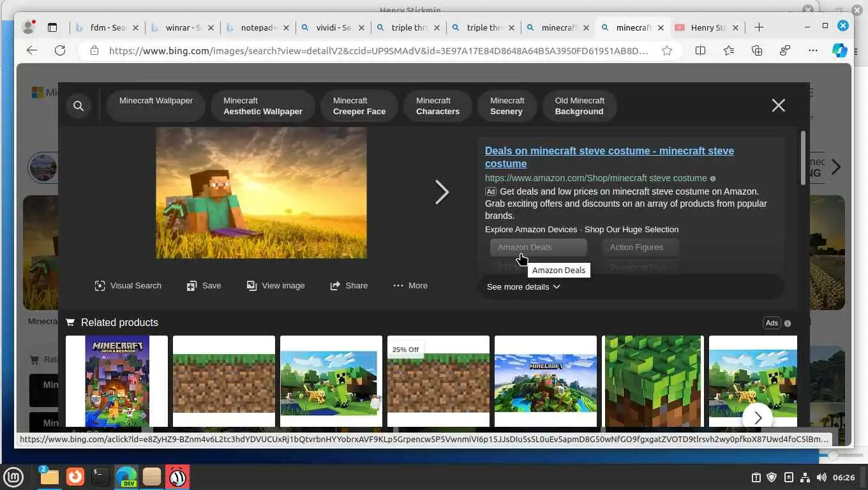Close the Henry Stickmin tab

(x=735, y=28)
